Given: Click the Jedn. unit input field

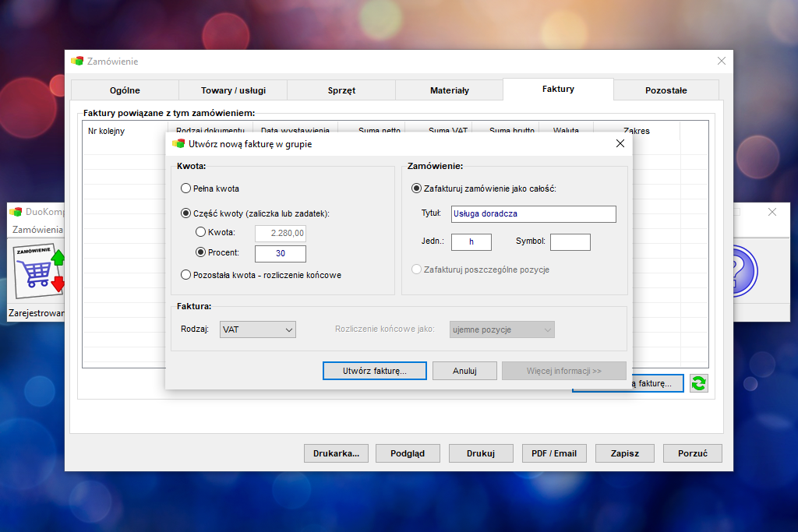Looking at the screenshot, I should (471, 242).
